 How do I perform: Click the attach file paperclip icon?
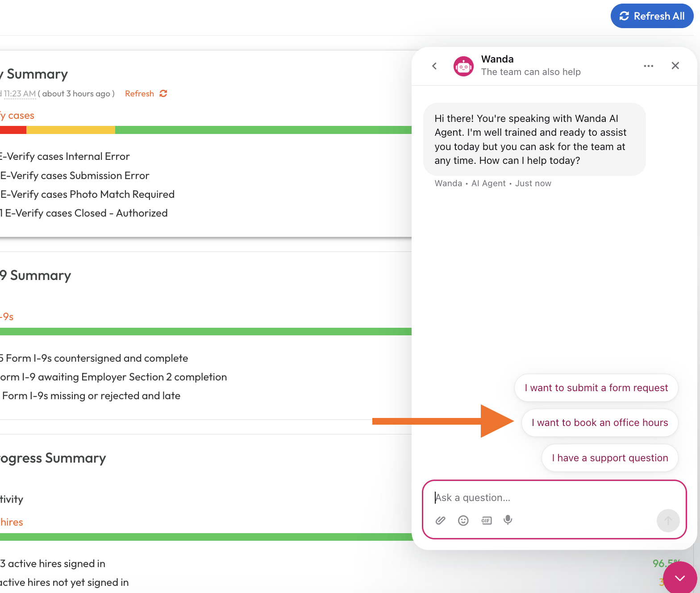tap(440, 520)
